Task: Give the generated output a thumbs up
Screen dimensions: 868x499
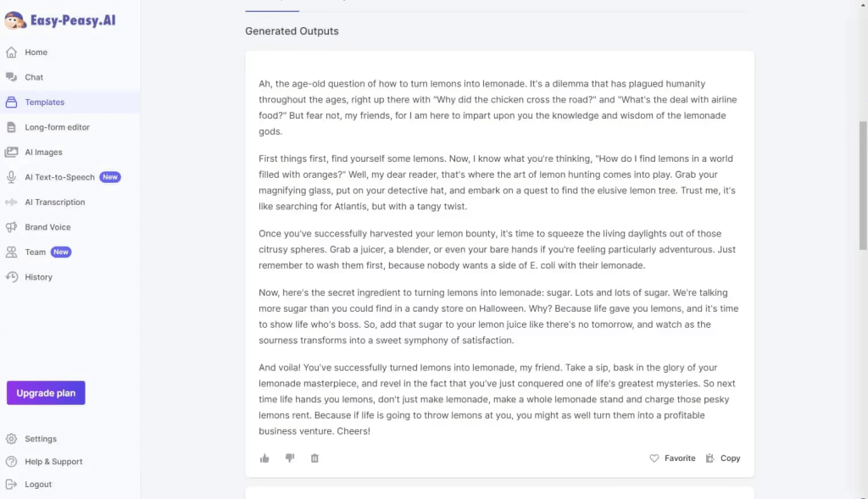Action: [264, 457]
